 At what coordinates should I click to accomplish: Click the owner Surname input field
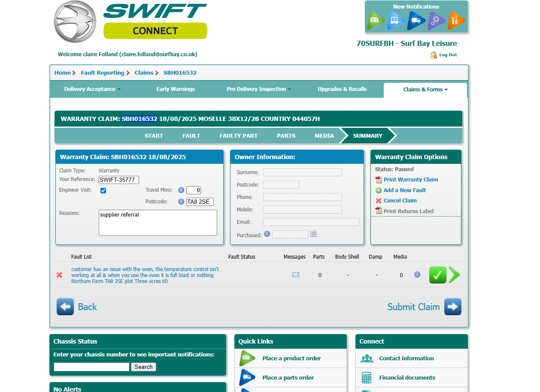(x=303, y=172)
